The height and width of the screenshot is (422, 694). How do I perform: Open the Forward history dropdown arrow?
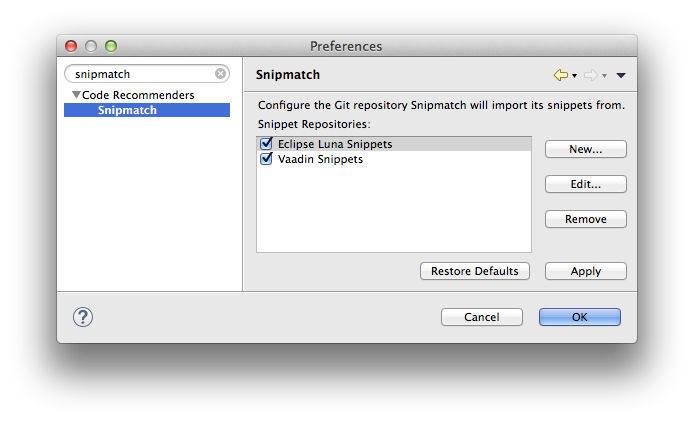tap(604, 76)
